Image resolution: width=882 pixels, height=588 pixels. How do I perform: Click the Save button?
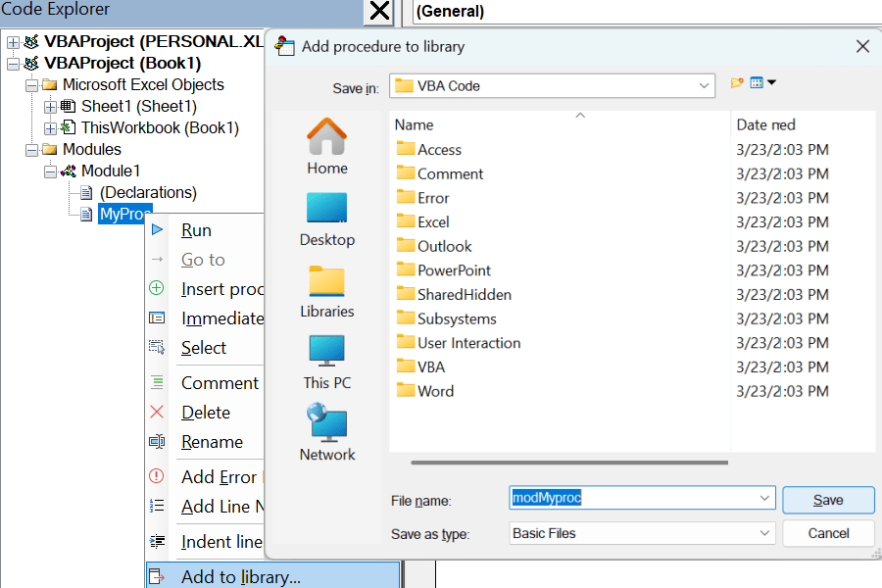click(827, 500)
